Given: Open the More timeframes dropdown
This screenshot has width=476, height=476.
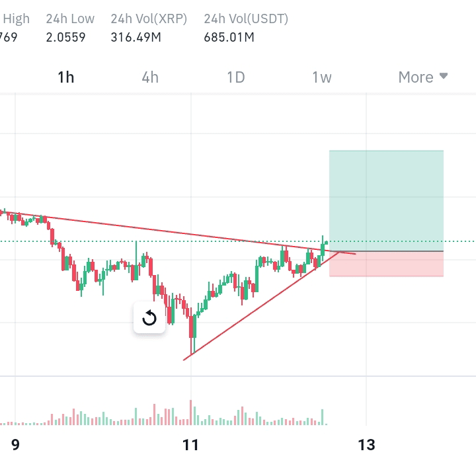Looking at the screenshot, I should point(423,77).
